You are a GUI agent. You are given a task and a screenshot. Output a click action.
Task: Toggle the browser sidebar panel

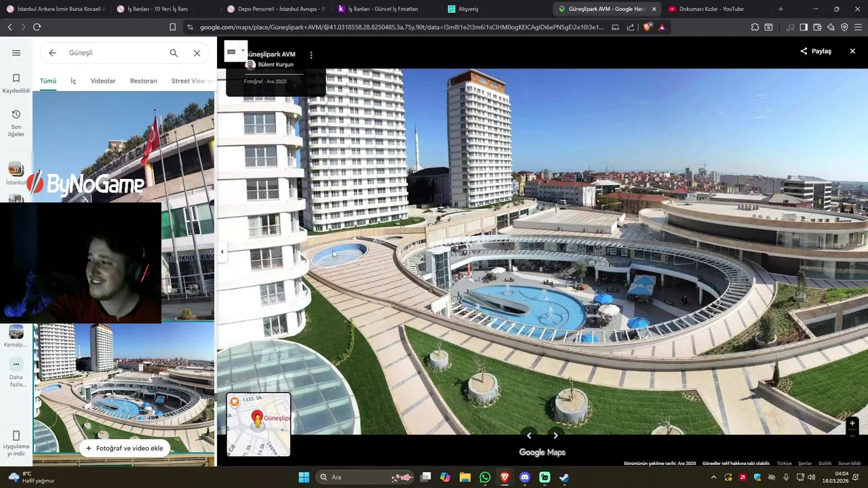(x=804, y=27)
